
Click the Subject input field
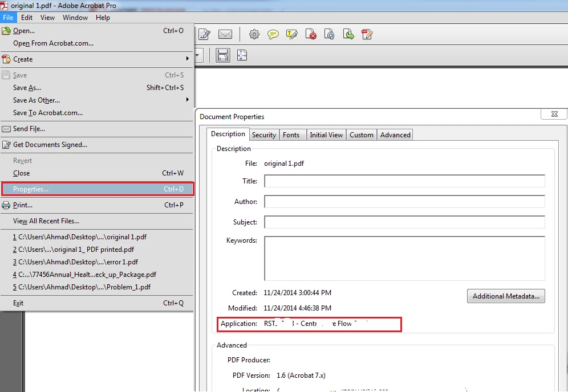pyautogui.click(x=405, y=222)
